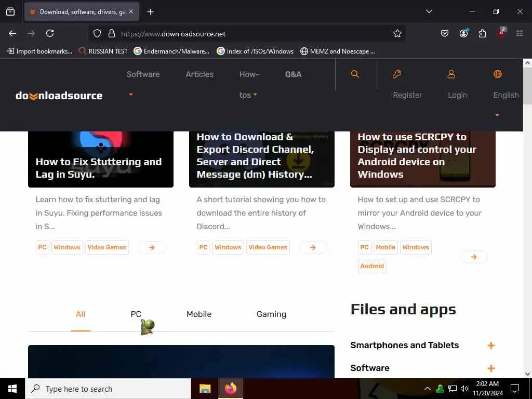The image size is (532, 399).
Task: Open the Software menu
Action: pyautogui.click(x=143, y=74)
